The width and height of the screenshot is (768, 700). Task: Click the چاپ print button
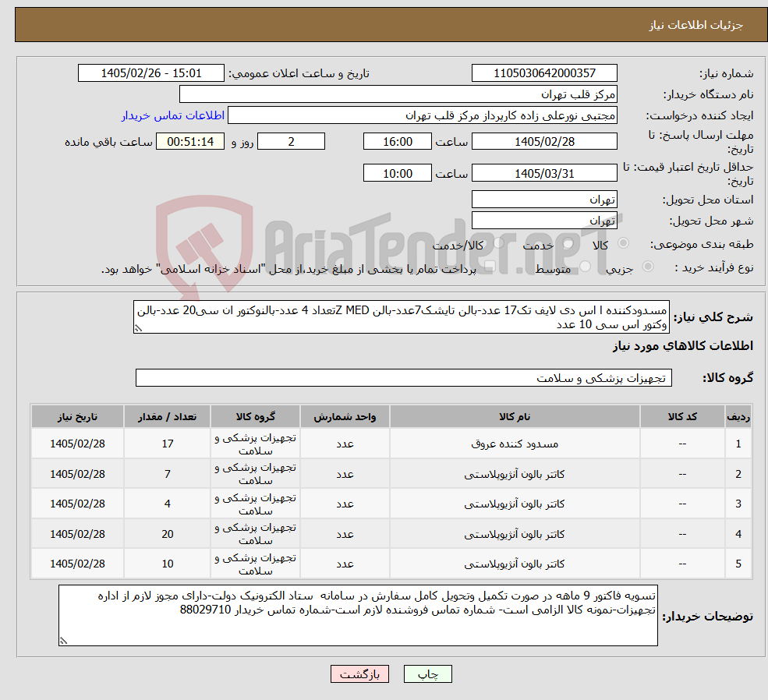pyautogui.click(x=427, y=674)
